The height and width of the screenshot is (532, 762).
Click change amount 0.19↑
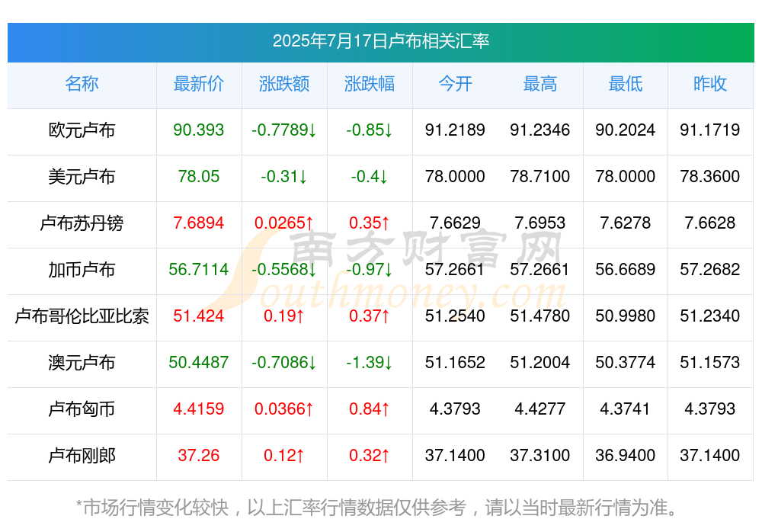(284, 316)
